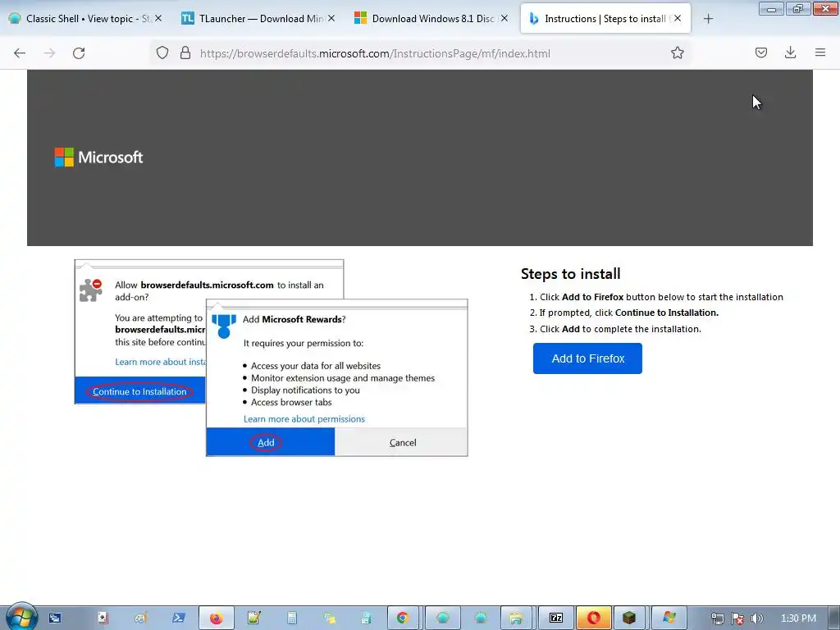
Task: Close the Classic Shell tab
Action: pyautogui.click(x=158, y=18)
